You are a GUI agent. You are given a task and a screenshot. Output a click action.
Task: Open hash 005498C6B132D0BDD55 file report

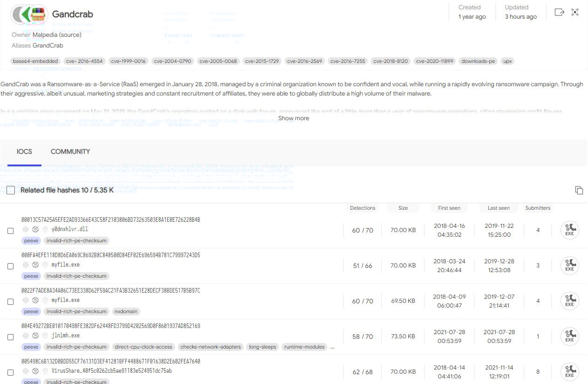coord(111,362)
